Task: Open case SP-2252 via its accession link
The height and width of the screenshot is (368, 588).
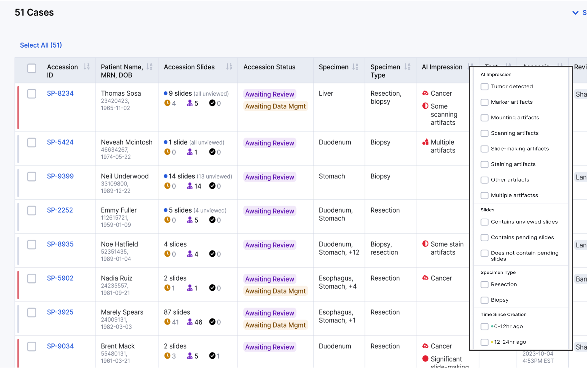Action: click(60, 210)
